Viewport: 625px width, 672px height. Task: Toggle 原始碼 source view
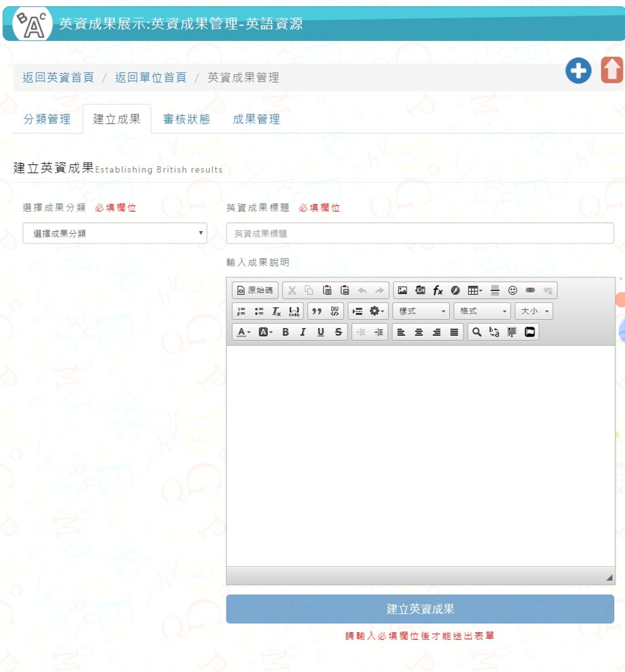255,290
